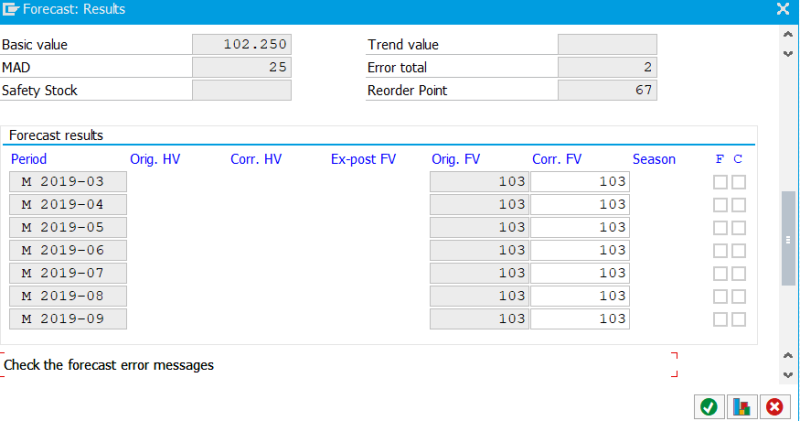Viewport: 800px width, 421px height.
Task: Click the MAD field showing 25
Action: click(242, 67)
